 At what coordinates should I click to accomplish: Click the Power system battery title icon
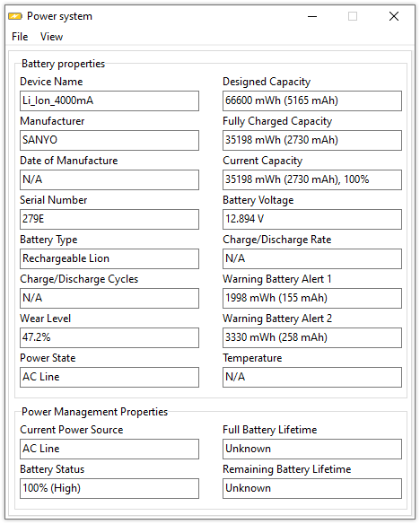(15, 16)
